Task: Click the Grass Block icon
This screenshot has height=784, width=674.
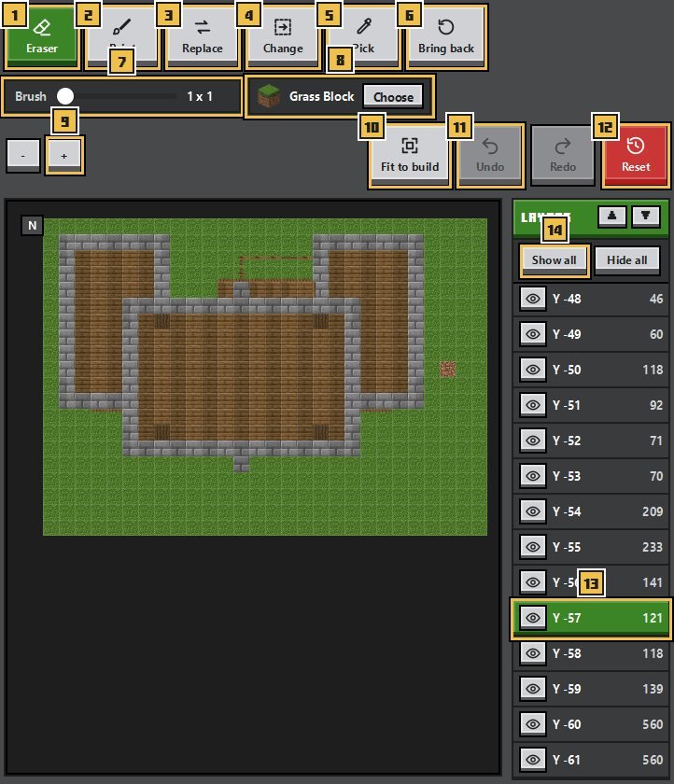Action: click(x=269, y=96)
